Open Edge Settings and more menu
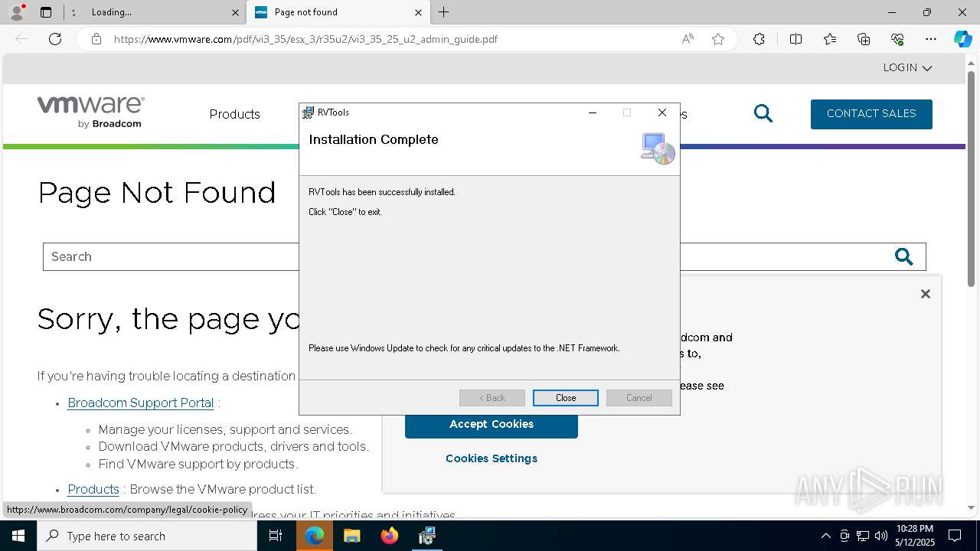This screenshot has width=980, height=551. 931,39
